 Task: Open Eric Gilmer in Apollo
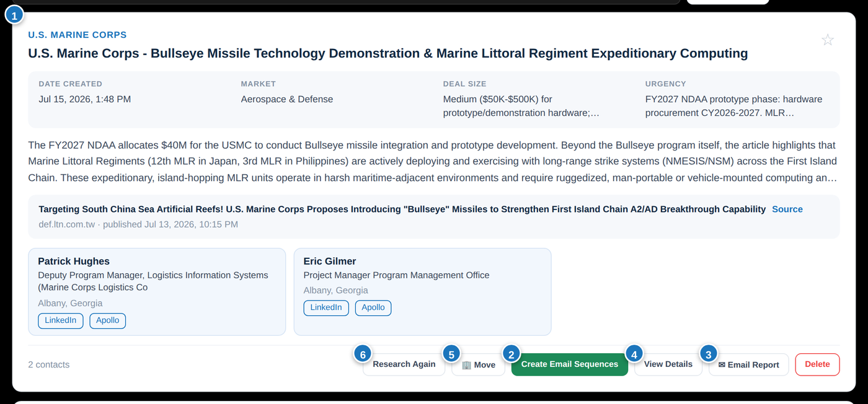coord(373,307)
